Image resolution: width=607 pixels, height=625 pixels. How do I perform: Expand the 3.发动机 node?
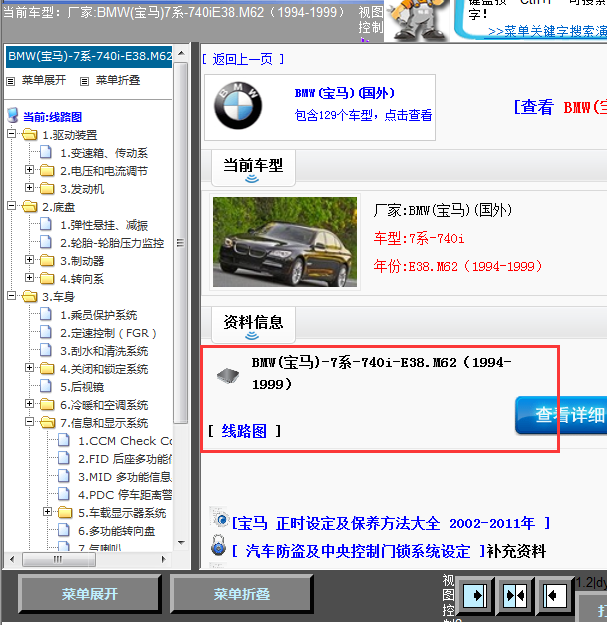coord(29,187)
